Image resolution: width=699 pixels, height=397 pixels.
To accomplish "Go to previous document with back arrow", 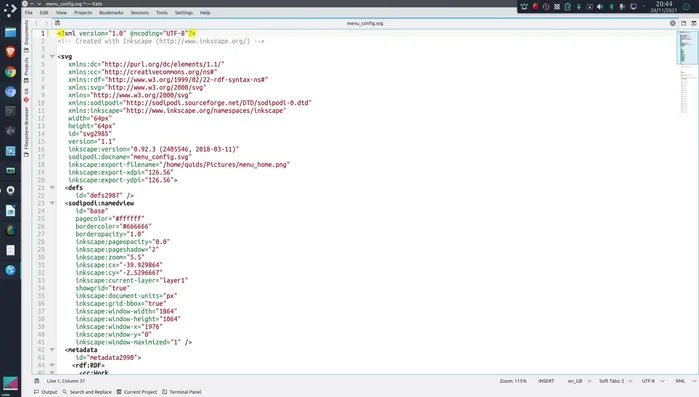I will (x=37, y=23).
